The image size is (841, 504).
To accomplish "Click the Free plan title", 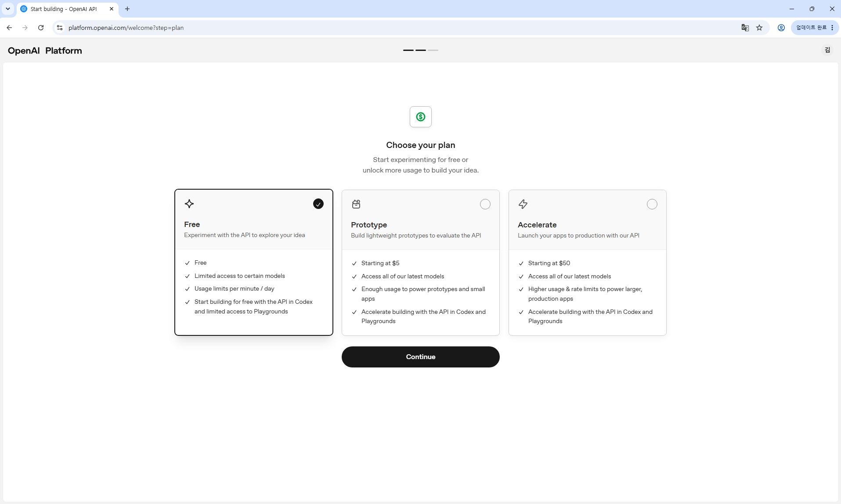I will click(x=192, y=224).
